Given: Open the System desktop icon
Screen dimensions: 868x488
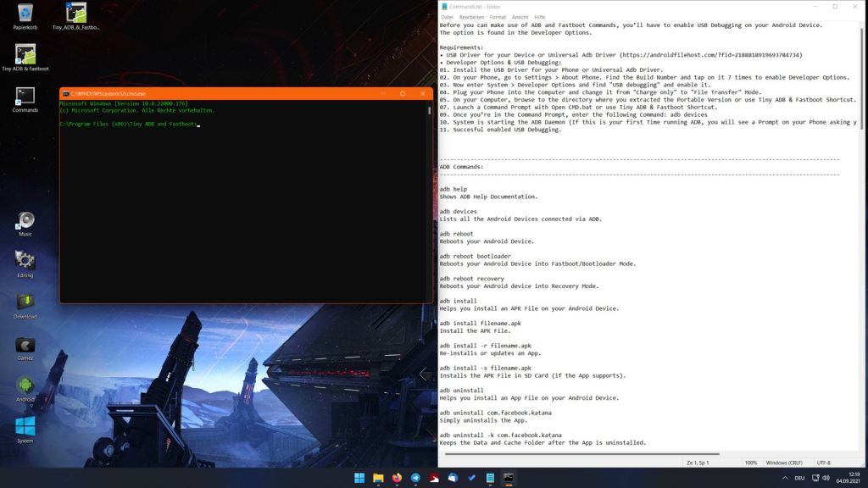Looking at the screenshot, I should [25, 426].
